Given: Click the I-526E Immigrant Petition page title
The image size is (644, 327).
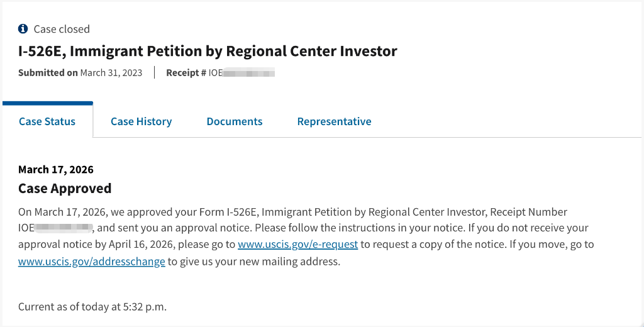Looking at the screenshot, I should (x=208, y=51).
